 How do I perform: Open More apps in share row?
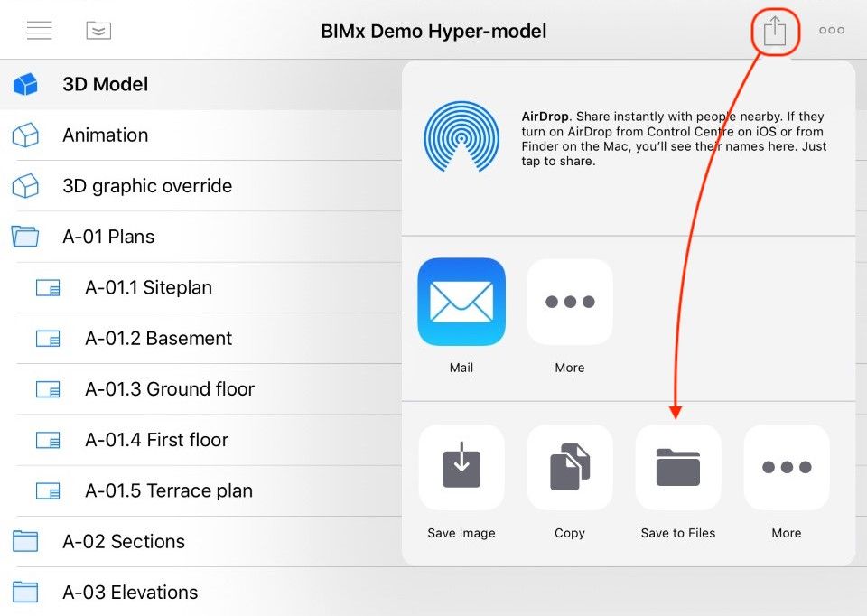(570, 302)
